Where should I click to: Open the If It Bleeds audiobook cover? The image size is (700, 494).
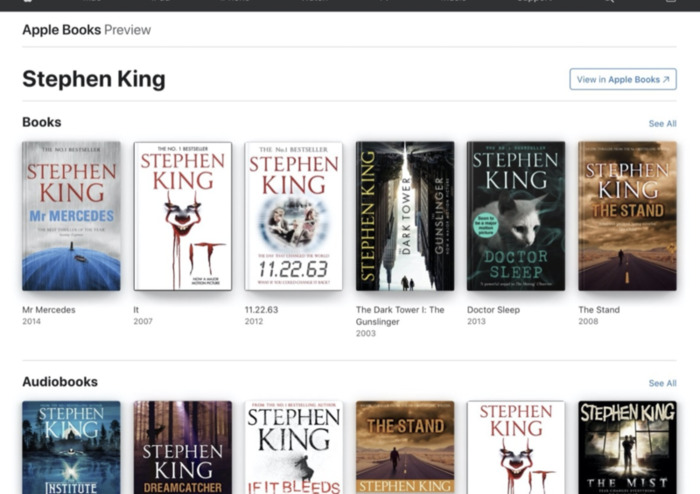click(293, 447)
